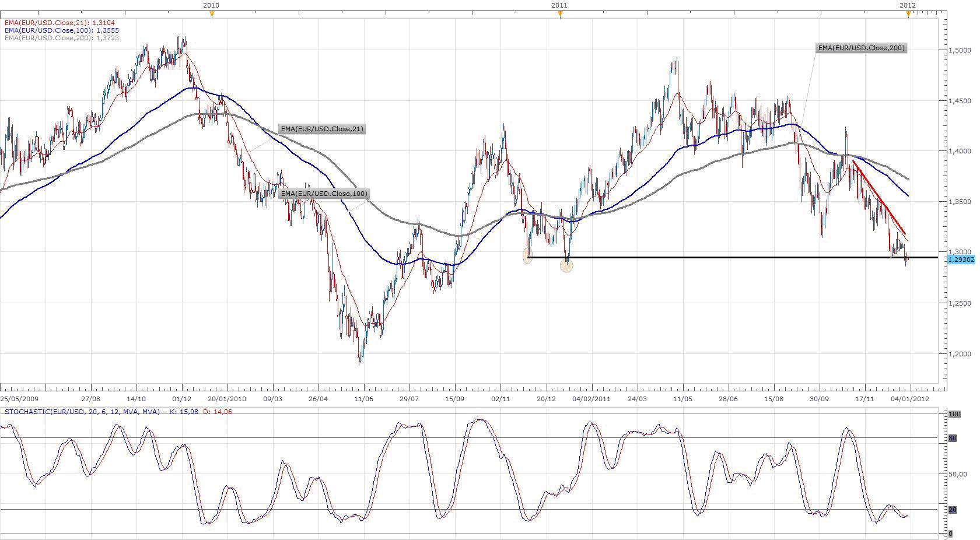The width and height of the screenshot is (980, 540).
Task: Click the 11/06 date label
Action: pos(363,399)
